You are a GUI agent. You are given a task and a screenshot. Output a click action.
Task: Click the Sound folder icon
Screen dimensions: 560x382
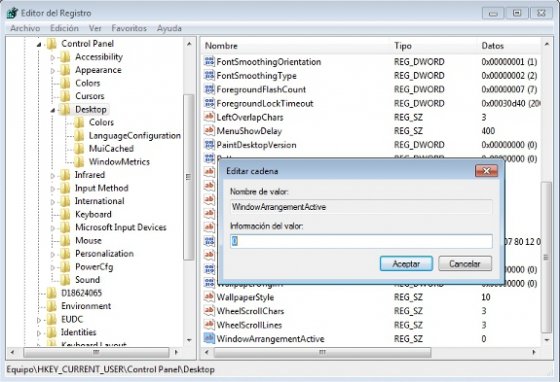tap(65, 280)
